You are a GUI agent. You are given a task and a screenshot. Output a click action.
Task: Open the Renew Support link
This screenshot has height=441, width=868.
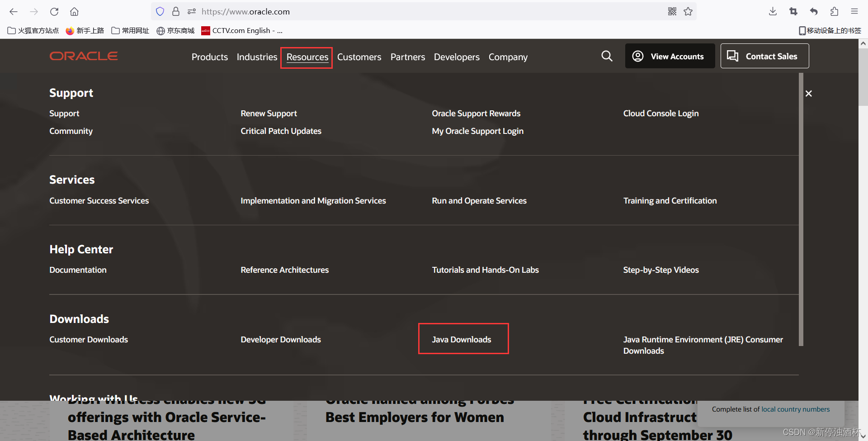269,114
